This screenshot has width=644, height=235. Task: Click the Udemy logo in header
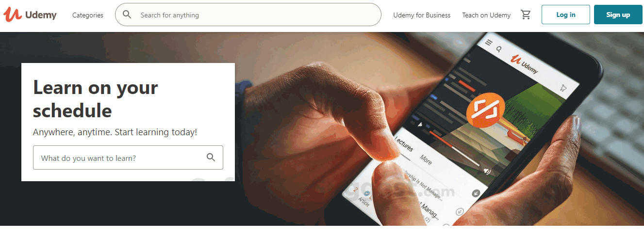click(x=30, y=15)
